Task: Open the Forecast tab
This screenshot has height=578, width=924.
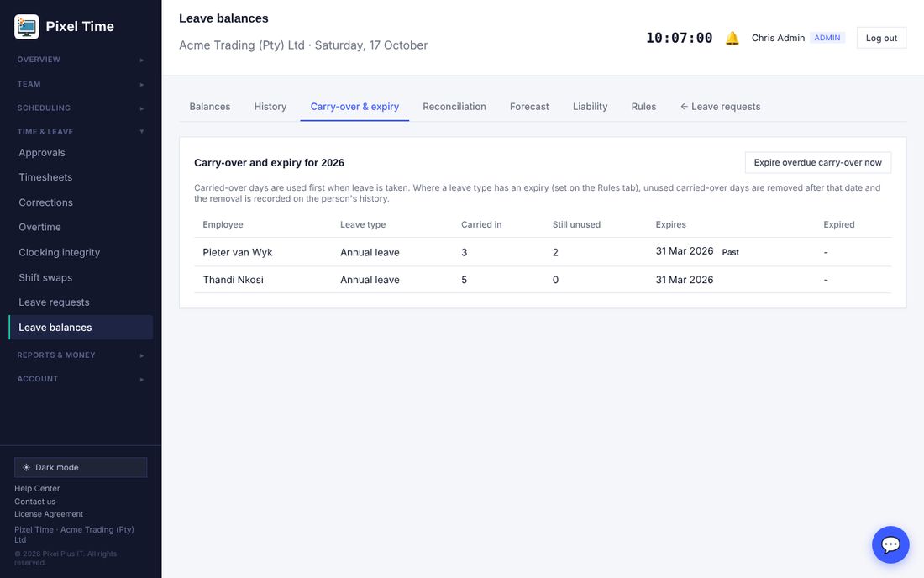Action: tap(529, 107)
